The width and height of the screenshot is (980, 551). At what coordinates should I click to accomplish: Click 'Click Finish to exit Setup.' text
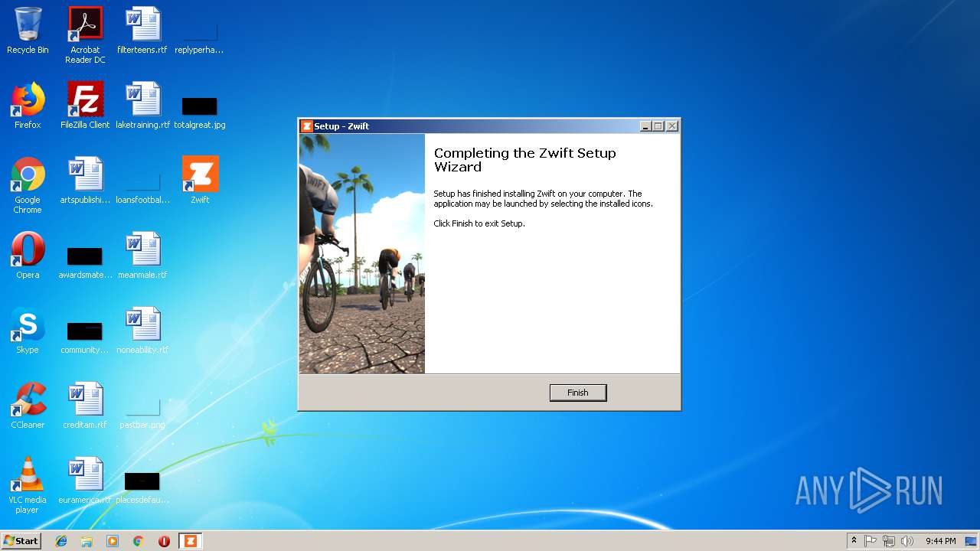(479, 223)
